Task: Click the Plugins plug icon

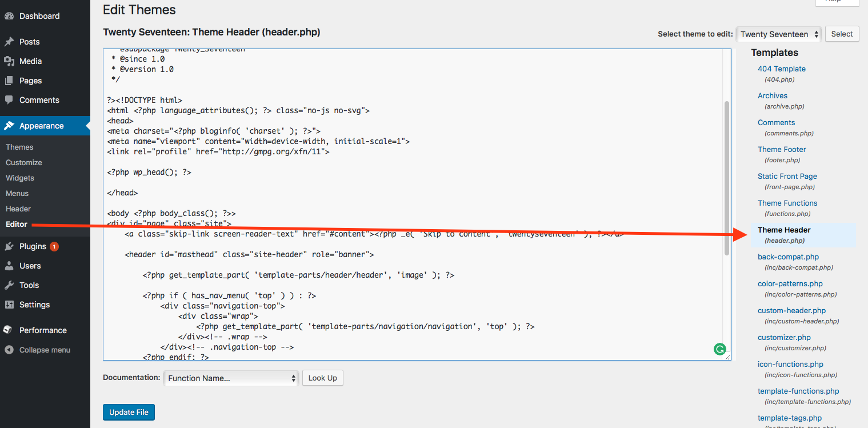Action: [x=9, y=246]
